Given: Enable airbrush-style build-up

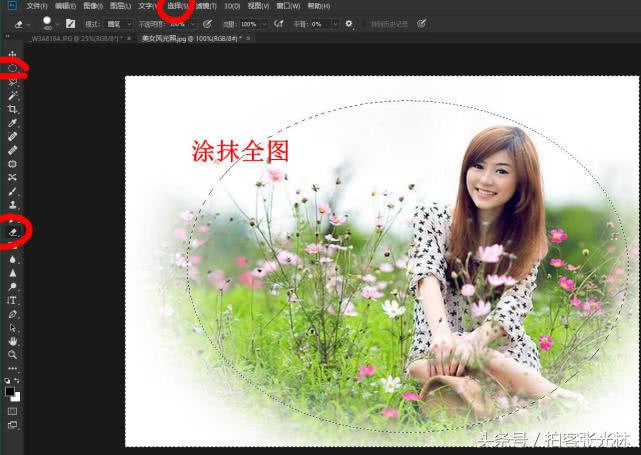Looking at the screenshot, I should tap(279, 24).
